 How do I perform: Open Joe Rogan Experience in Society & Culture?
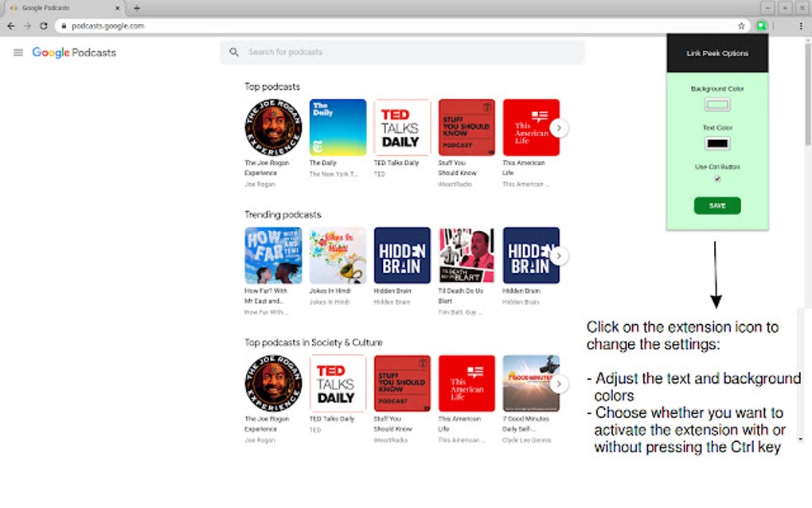[x=273, y=383]
